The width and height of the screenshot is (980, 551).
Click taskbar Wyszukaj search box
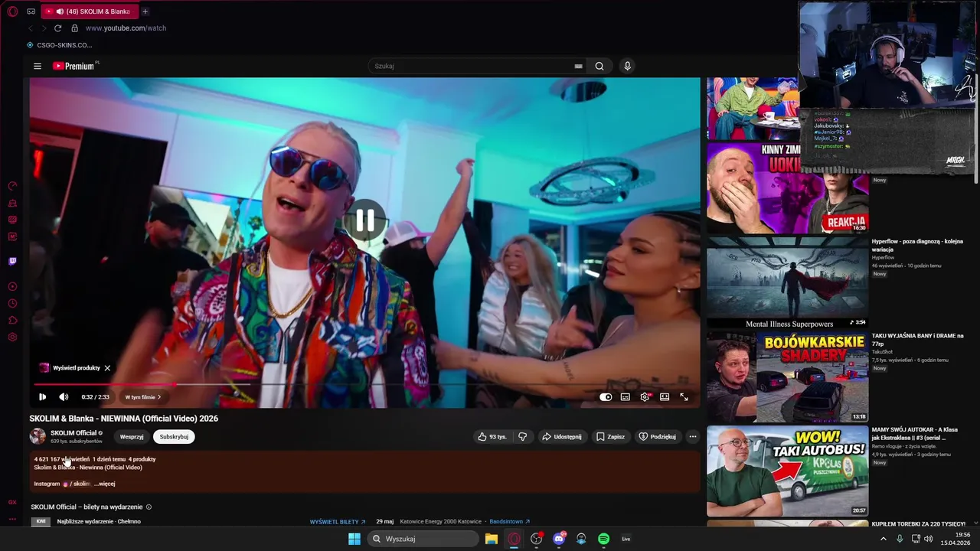[x=423, y=539]
